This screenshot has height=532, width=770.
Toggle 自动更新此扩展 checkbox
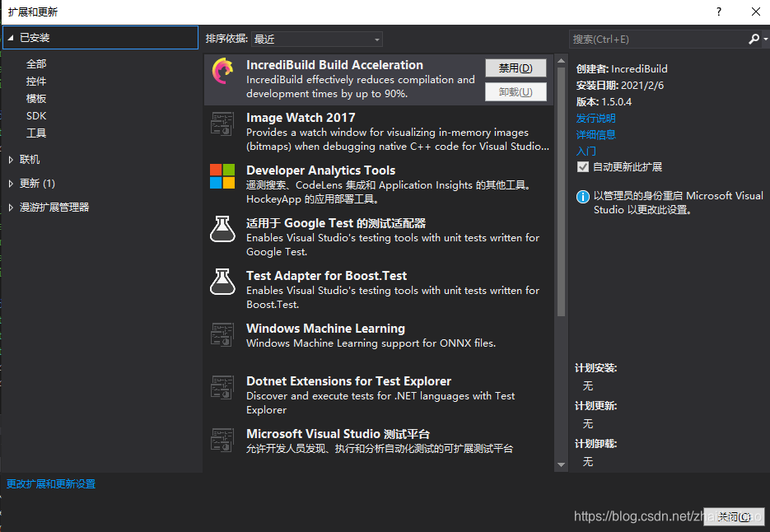(x=583, y=167)
